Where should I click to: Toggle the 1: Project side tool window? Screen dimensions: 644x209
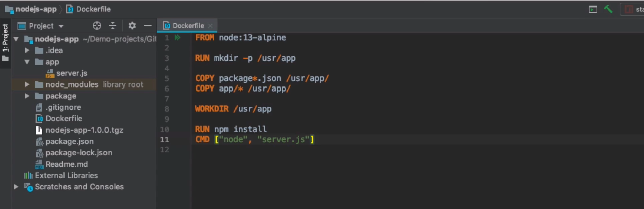coord(5,42)
